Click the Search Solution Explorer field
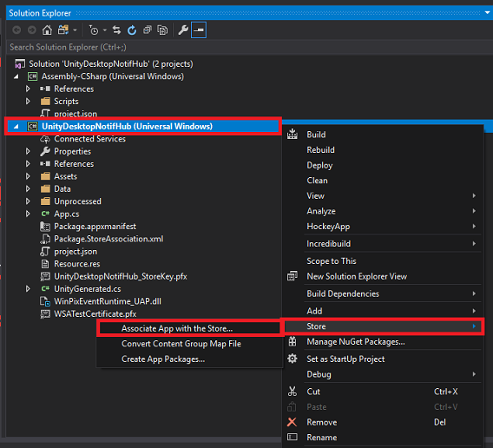The image size is (493, 448). [248, 47]
